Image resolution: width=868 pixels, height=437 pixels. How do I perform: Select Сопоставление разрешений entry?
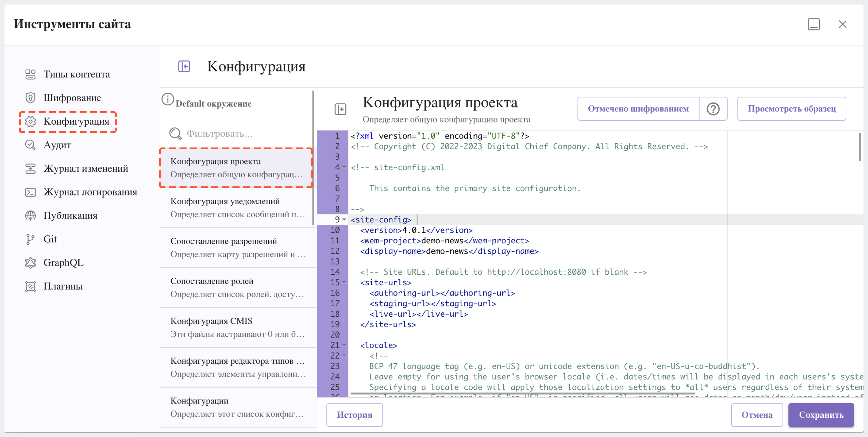coord(238,248)
